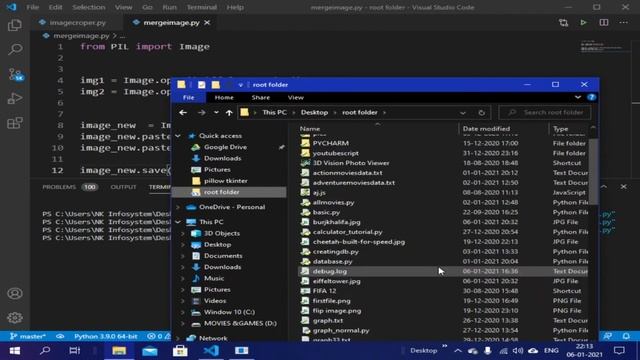Expand the Network tree node
The width and height of the screenshot is (640, 360).
click(178, 338)
